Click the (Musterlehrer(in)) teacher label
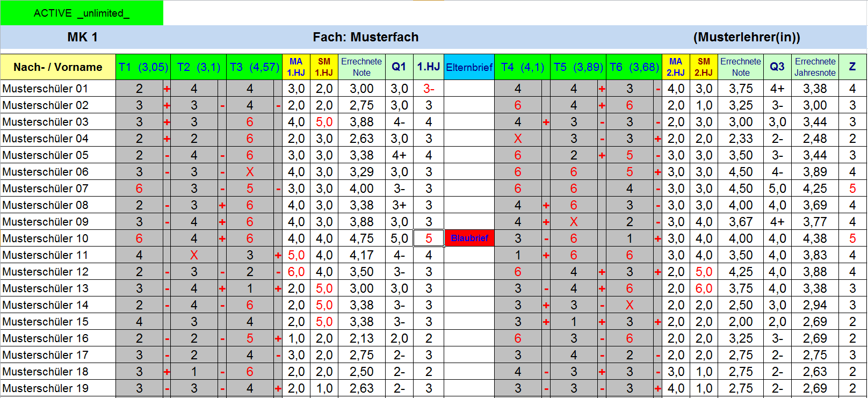 point(746,37)
